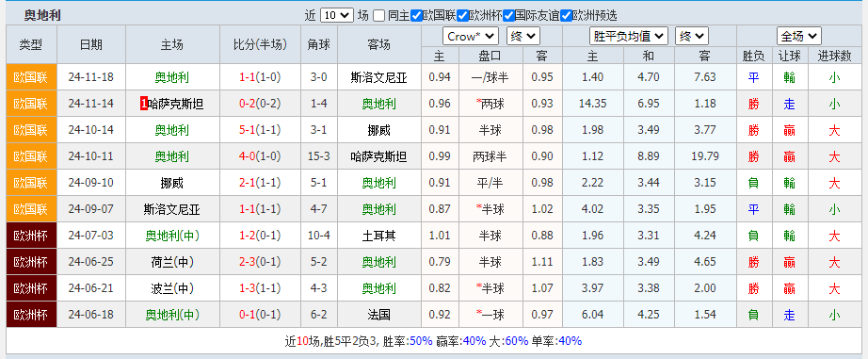Open score 4-0(1-0) against 哈萨克斯坦
The image size is (868, 359).
(x=260, y=156)
